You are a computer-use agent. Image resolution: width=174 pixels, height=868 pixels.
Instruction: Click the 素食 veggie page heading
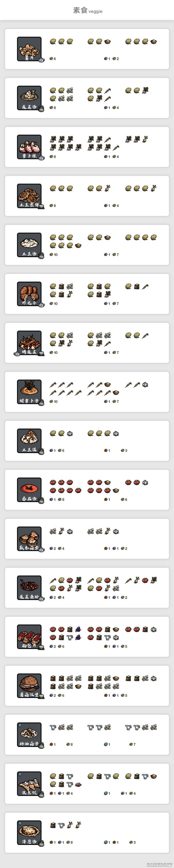(x=88, y=10)
